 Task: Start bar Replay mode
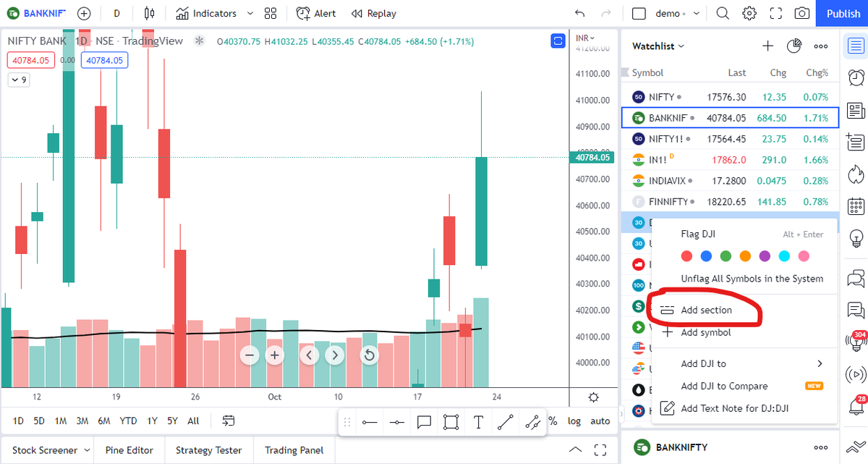[373, 13]
